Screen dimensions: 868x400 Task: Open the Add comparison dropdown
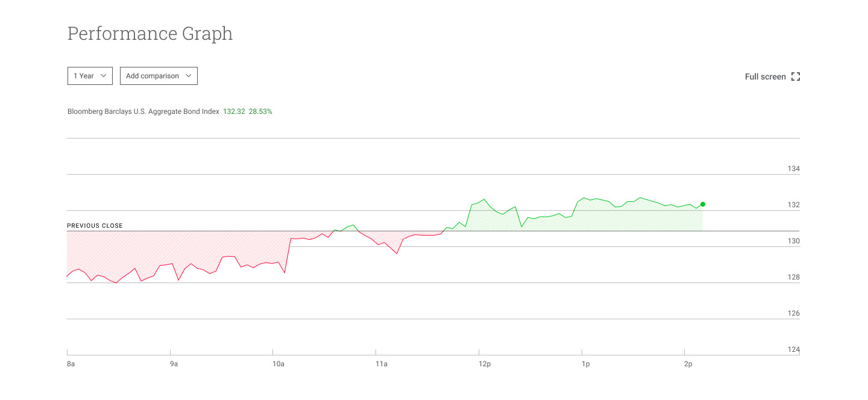pyautogui.click(x=159, y=76)
